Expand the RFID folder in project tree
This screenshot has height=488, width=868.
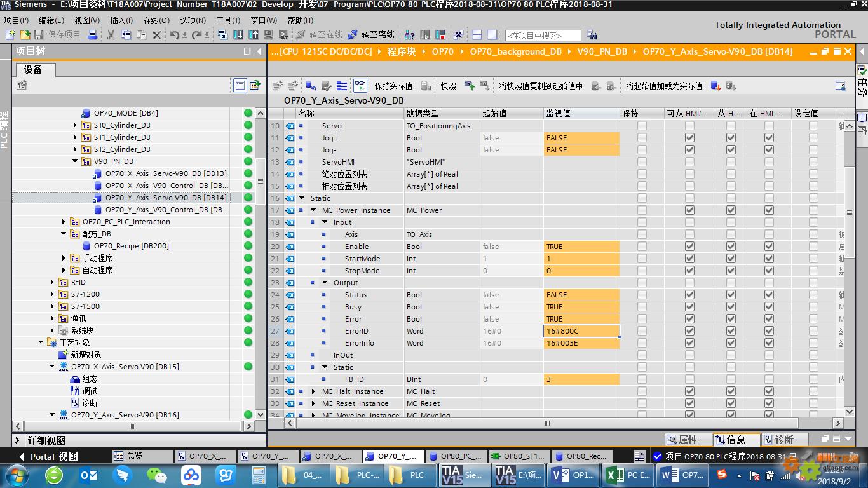[52, 282]
